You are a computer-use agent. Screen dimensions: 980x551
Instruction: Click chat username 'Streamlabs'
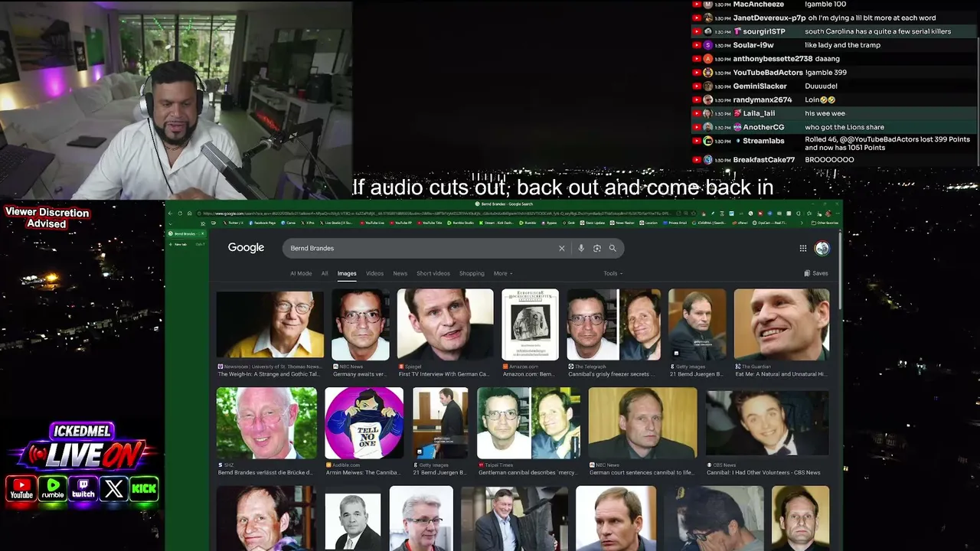763,141
